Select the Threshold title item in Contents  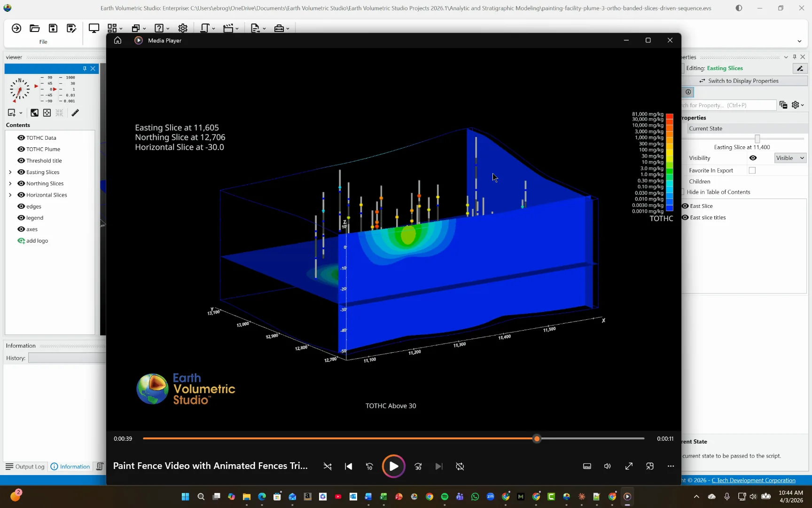click(x=44, y=161)
